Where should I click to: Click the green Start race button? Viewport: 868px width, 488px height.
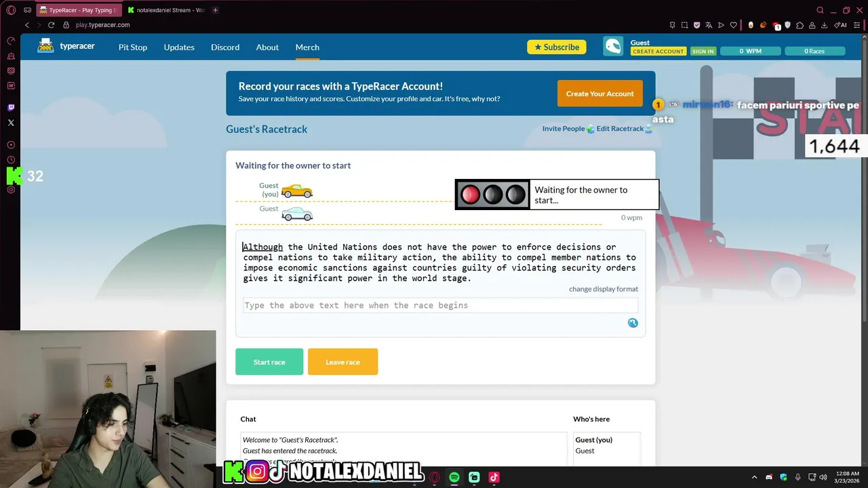tap(269, 362)
